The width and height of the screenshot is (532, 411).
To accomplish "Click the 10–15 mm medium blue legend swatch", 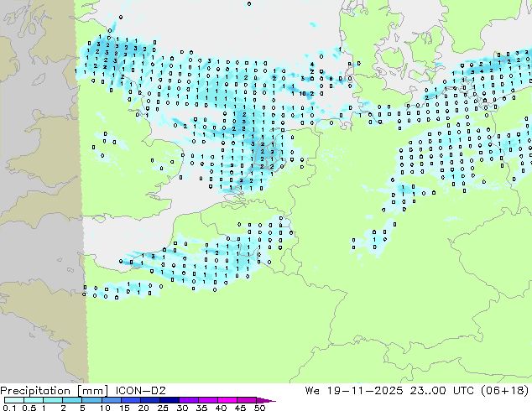I will [111, 400].
